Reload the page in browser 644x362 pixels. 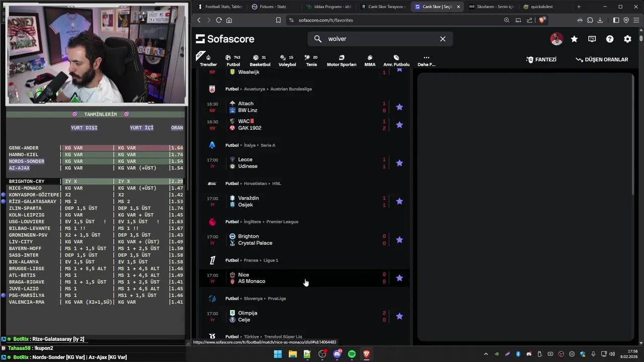click(219, 20)
